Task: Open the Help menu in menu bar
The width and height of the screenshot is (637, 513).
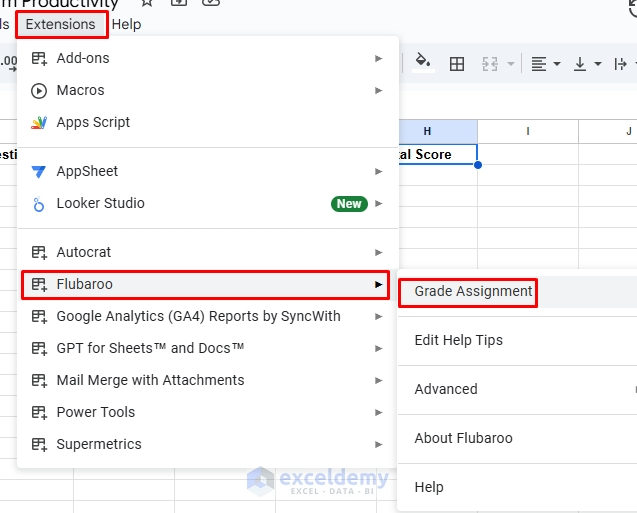Action: point(127,24)
